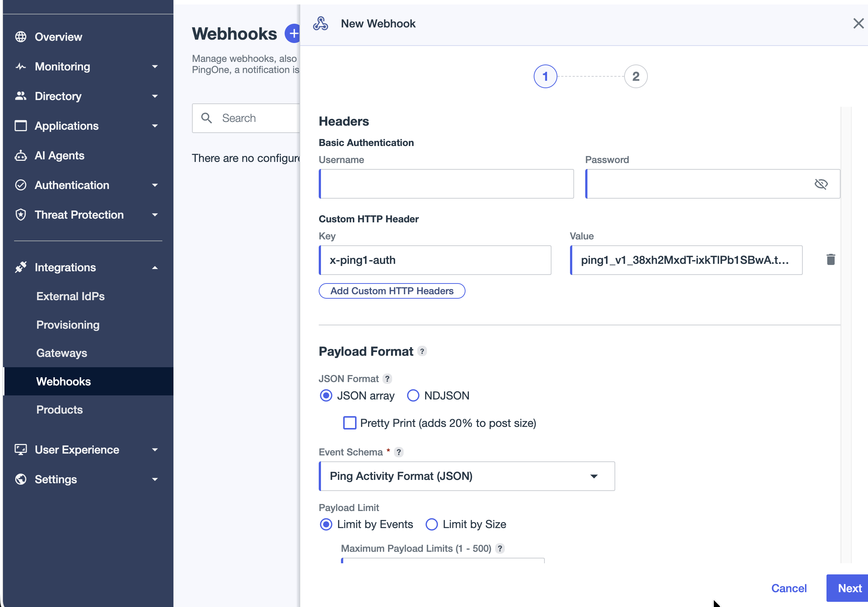This screenshot has width=868, height=607.
Task: Click the Maximum Payload Limits help icon
Action: point(500,548)
